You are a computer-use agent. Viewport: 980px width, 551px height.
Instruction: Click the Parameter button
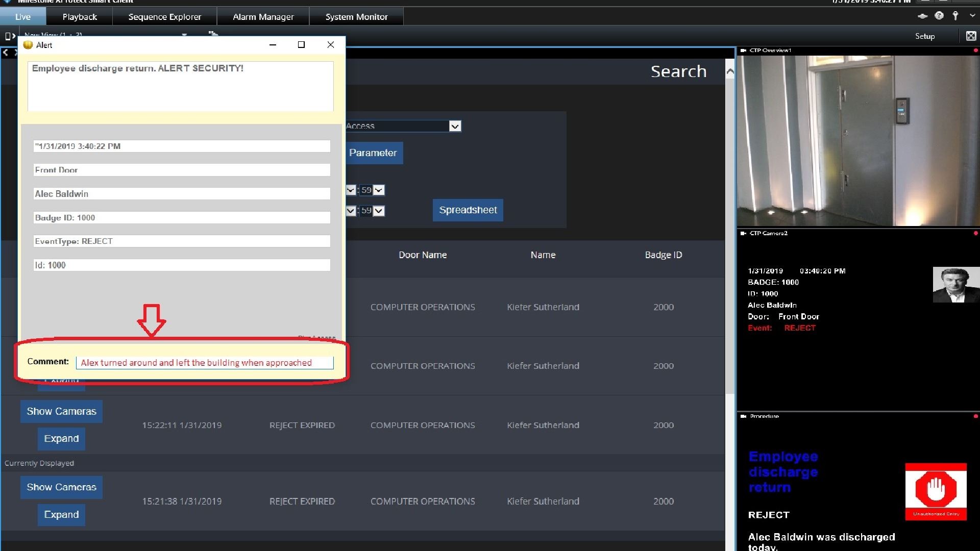[x=374, y=153]
